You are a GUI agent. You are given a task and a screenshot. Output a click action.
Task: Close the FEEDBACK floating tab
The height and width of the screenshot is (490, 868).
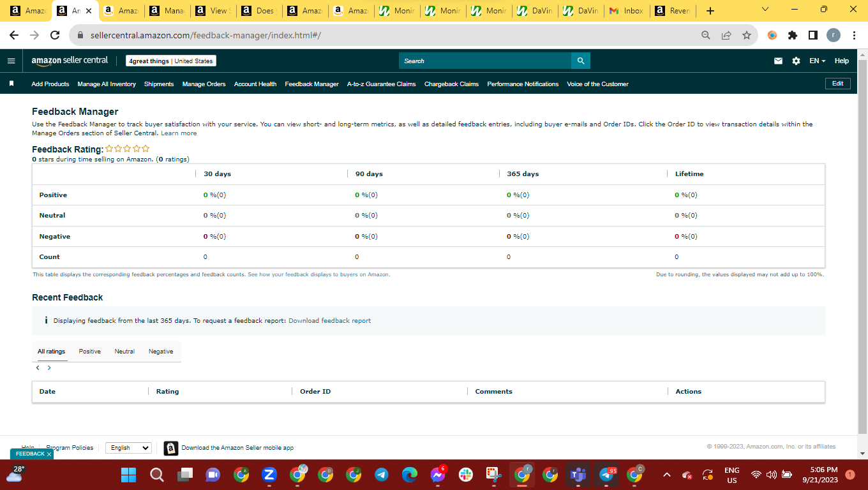49,454
